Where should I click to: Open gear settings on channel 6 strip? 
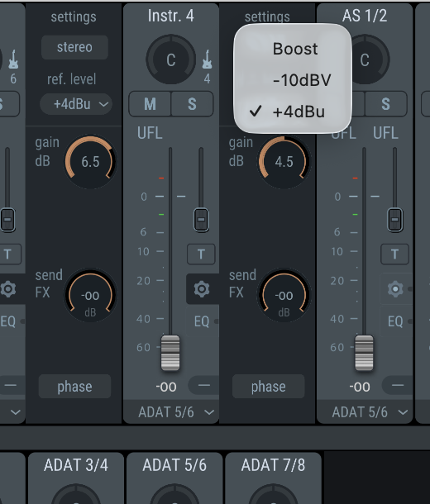[x=8, y=289]
